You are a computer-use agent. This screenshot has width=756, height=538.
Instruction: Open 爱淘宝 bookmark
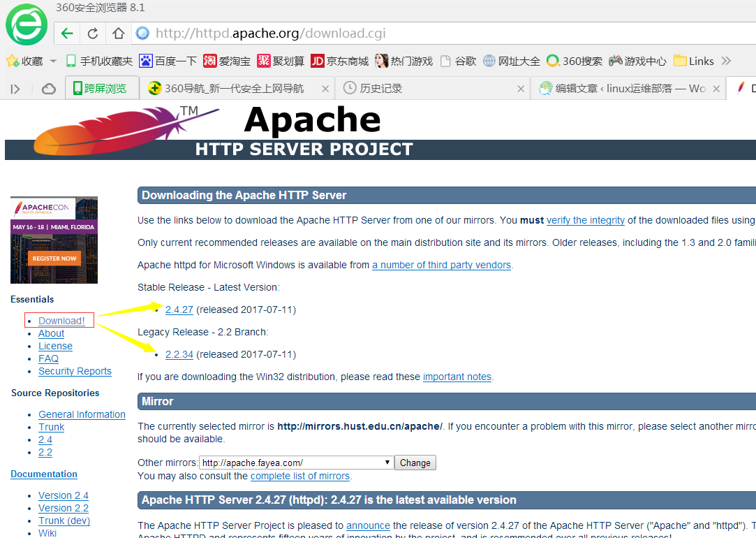click(227, 61)
